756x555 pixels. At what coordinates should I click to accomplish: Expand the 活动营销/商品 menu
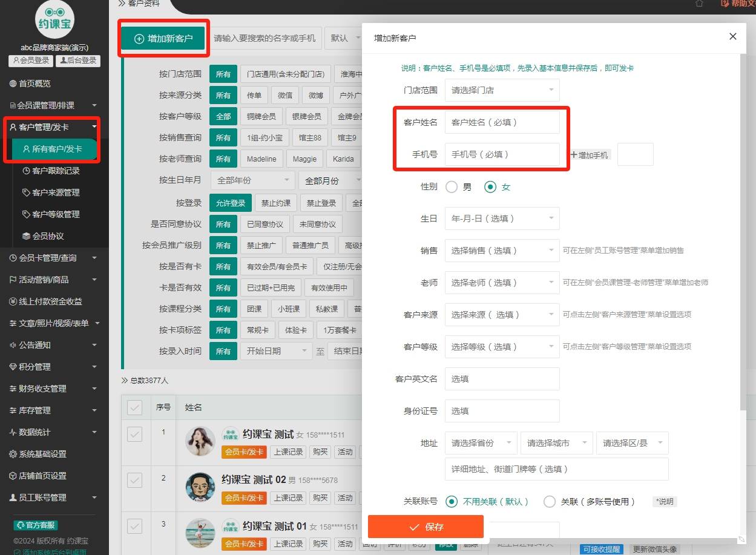(x=53, y=280)
